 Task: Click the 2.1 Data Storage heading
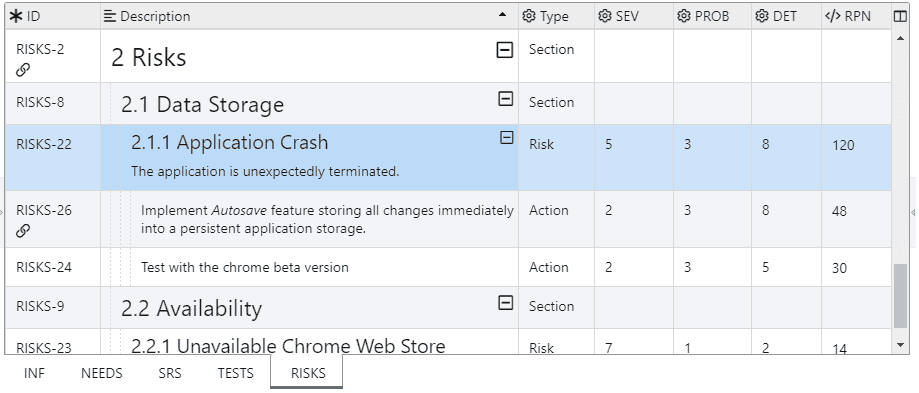point(202,104)
